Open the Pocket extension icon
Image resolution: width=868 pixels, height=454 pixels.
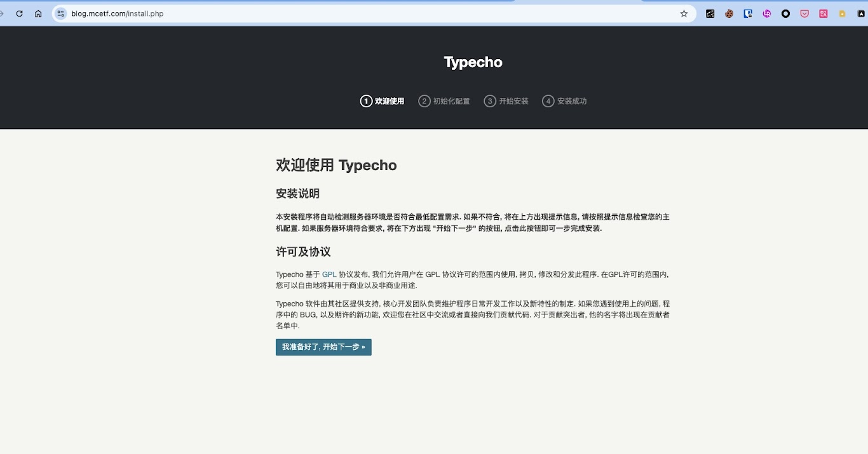click(804, 13)
